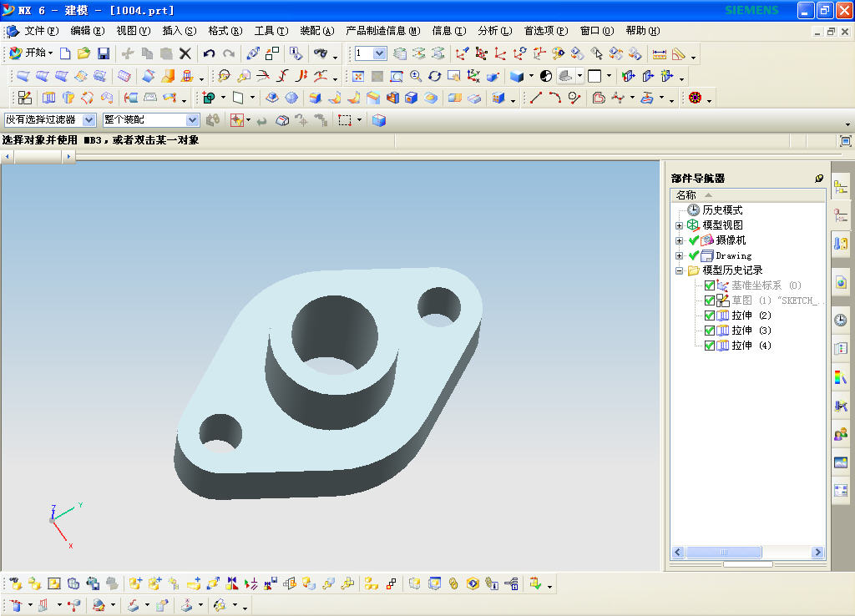This screenshot has width=855, height=616.
Task: Click the New file icon
Action: click(65, 53)
